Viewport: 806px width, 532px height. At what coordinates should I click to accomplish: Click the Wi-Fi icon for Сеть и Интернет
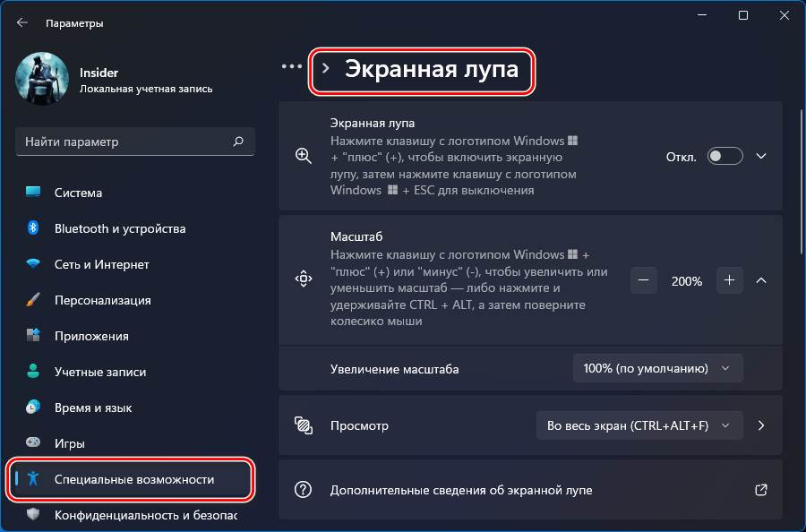point(33,263)
